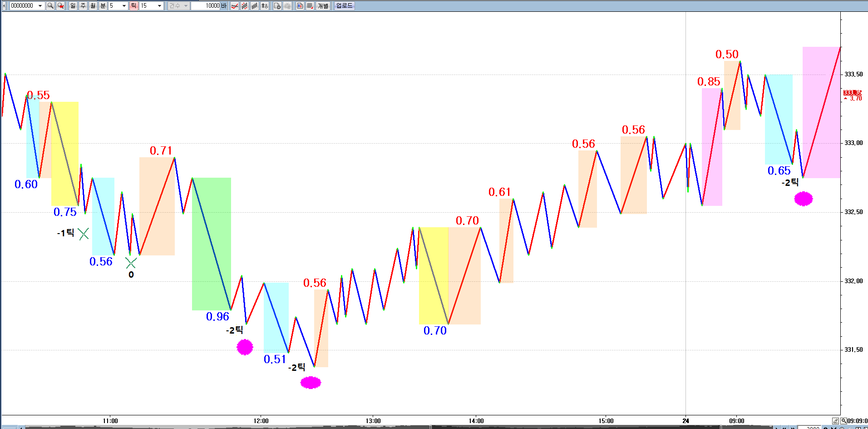Expand the tick interval dropdown showing 15
The image size is (868, 429).
[159, 6]
